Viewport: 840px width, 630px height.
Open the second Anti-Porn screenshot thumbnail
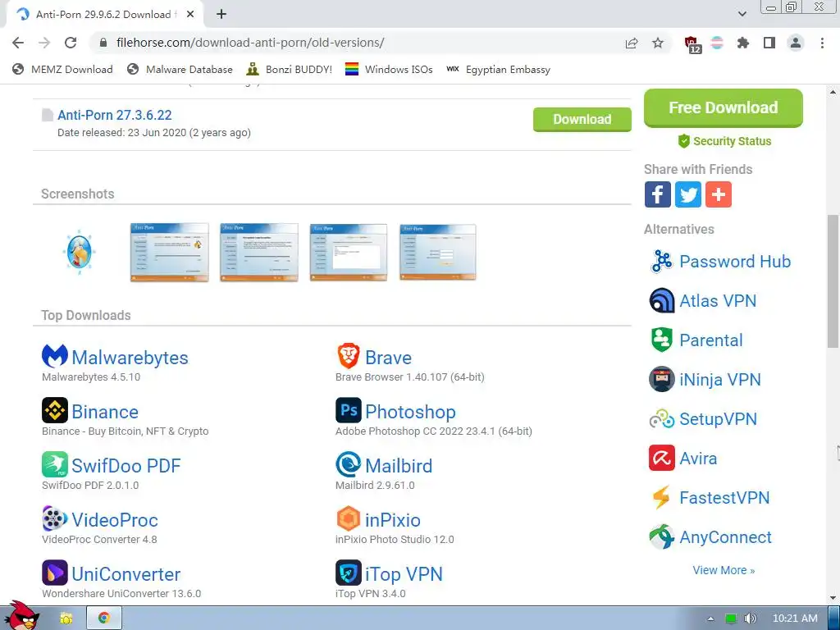point(259,253)
